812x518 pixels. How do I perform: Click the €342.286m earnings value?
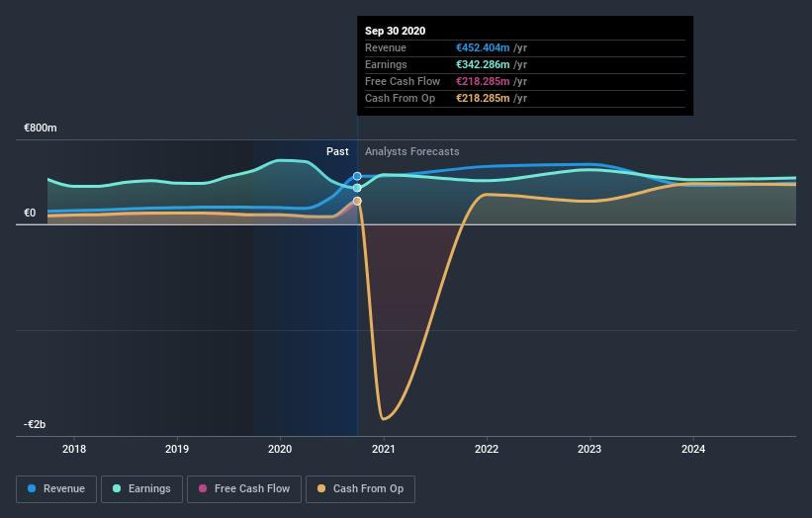click(483, 64)
